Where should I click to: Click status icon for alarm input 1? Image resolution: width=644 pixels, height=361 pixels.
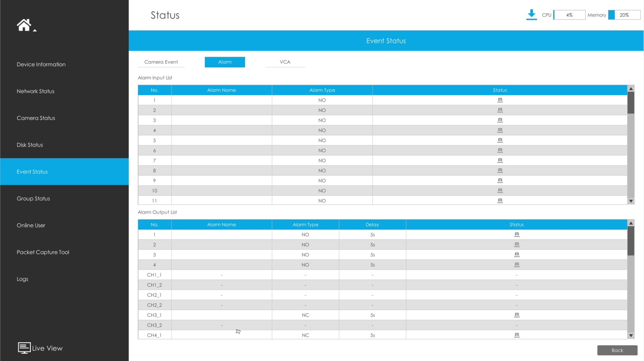click(500, 100)
